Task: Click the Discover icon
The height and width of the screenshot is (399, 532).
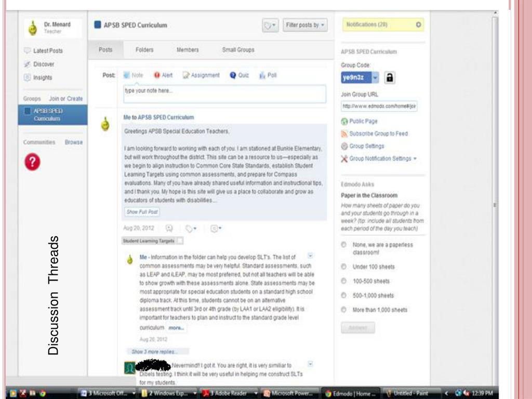Action: (27, 64)
